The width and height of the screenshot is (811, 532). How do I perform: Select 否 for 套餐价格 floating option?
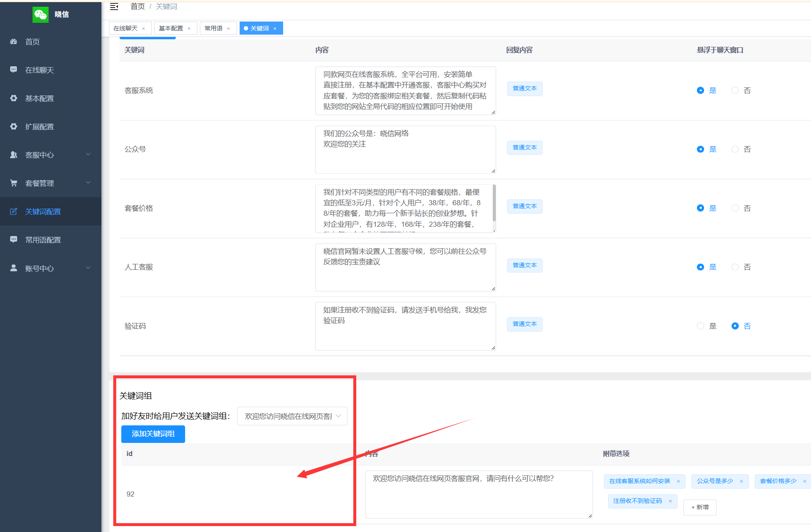pos(735,208)
